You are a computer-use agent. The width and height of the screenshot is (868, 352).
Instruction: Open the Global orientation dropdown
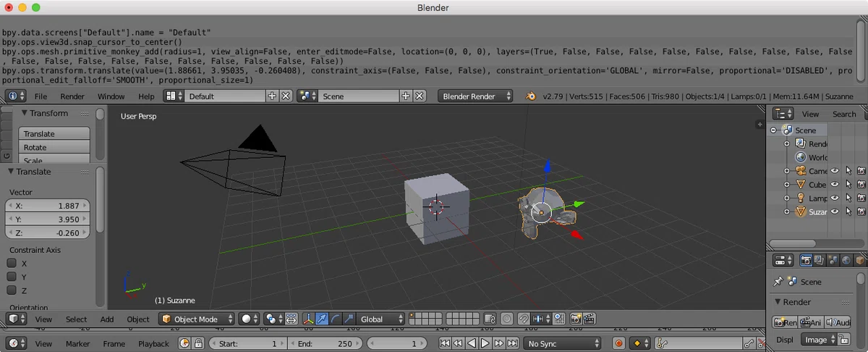tap(382, 319)
